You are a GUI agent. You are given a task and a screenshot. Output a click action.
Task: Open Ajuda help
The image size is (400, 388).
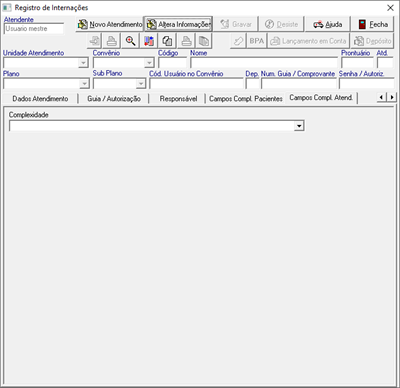[327, 24]
